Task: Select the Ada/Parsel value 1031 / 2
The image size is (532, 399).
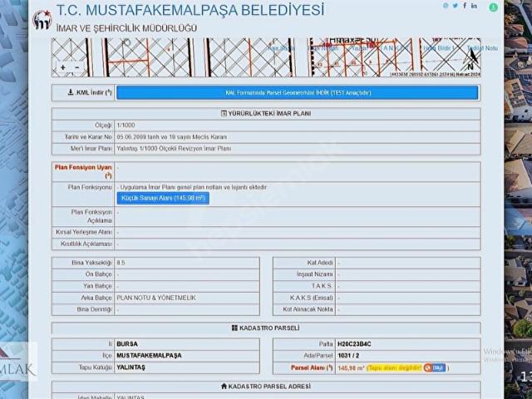Action: click(x=348, y=356)
